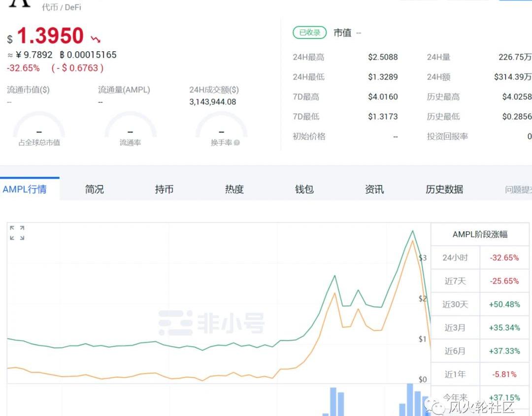The height and width of the screenshot is (416, 532).
Task: Open the AMPL行情 tab
Action: pos(25,189)
